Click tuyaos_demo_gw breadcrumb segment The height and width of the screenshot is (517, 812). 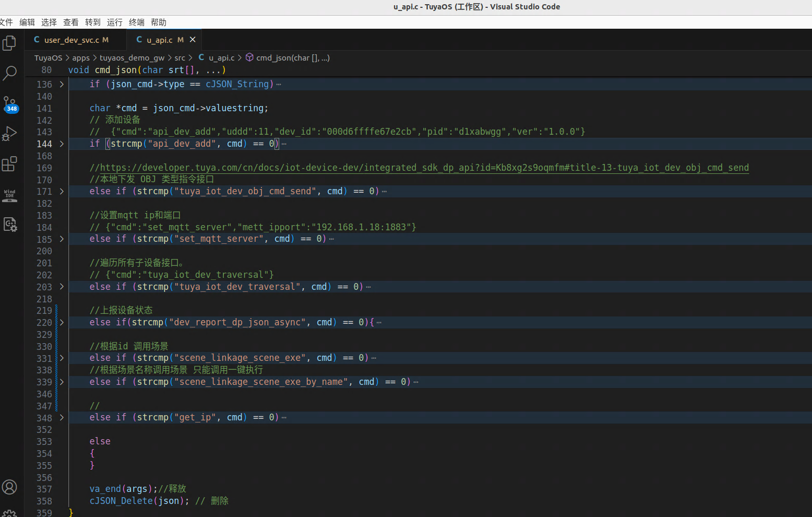click(x=132, y=57)
